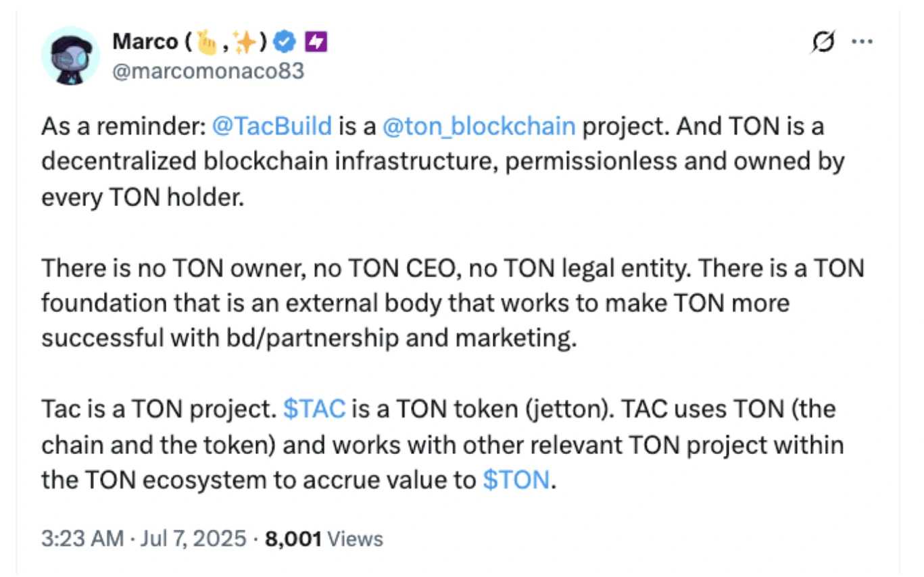Select the $TAC cashtag

(x=314, y=409)
